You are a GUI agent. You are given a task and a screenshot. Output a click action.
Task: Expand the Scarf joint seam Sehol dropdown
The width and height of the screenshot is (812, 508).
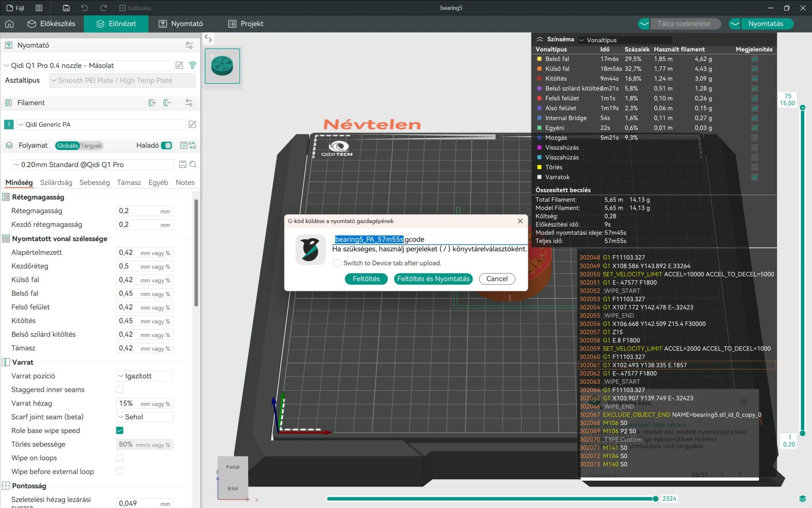pos(144,417)
